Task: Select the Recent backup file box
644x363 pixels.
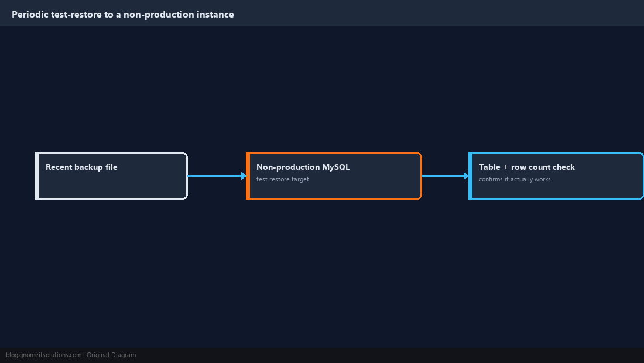Action: click(x=112, y=176)
